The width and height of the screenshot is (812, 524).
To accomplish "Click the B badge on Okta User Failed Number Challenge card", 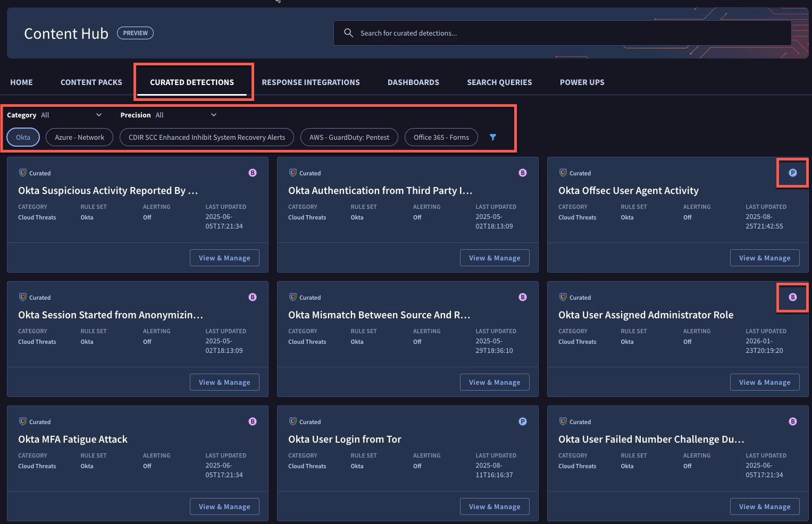I will click(793, 421).
